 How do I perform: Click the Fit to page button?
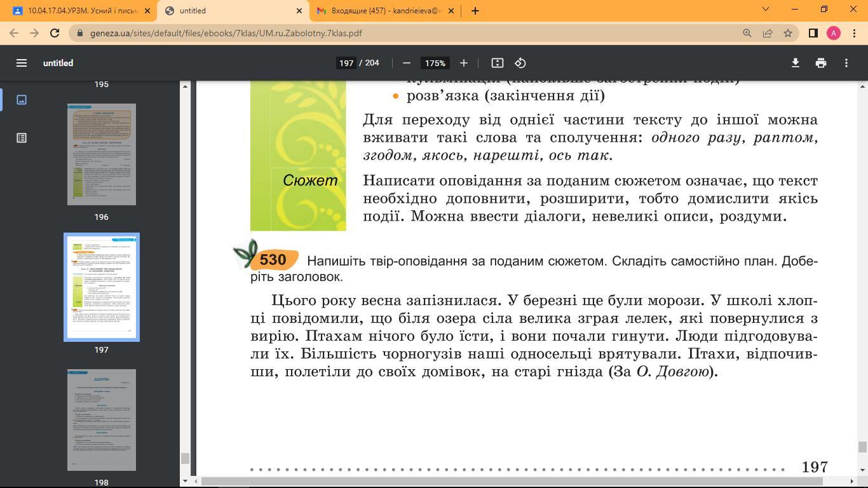(498, 63)
